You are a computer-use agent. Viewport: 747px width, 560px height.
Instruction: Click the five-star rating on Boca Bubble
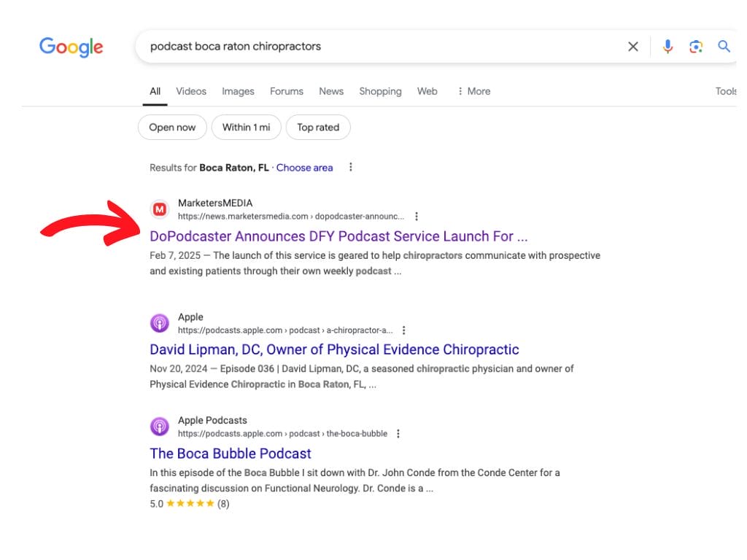(x=190, y=504)
